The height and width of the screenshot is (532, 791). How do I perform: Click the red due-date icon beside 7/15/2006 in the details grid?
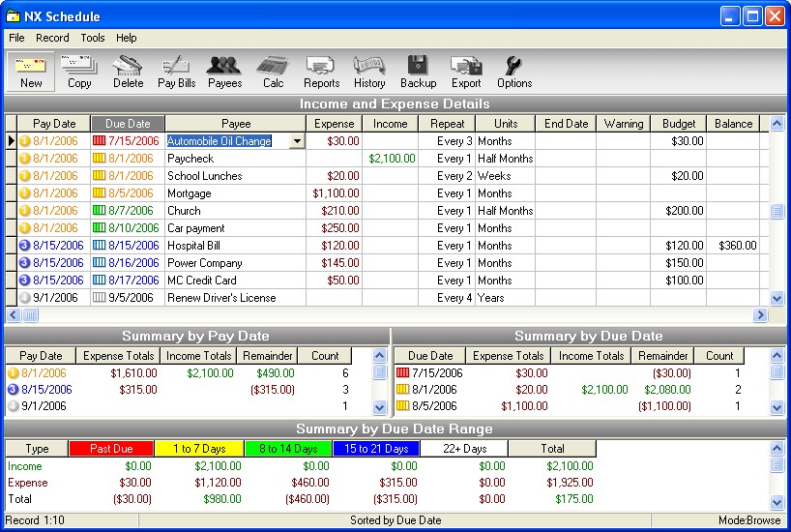(x=99, y=141)
